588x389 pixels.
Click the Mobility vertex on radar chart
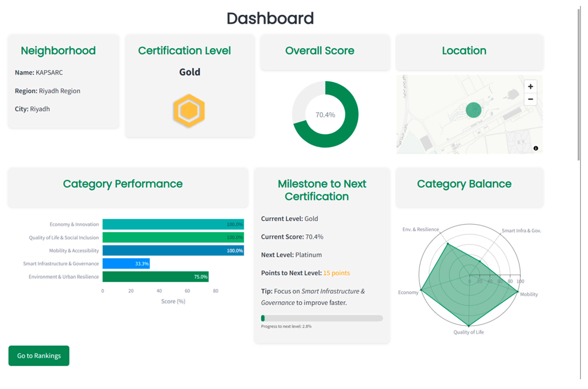[x=517, y=291]
